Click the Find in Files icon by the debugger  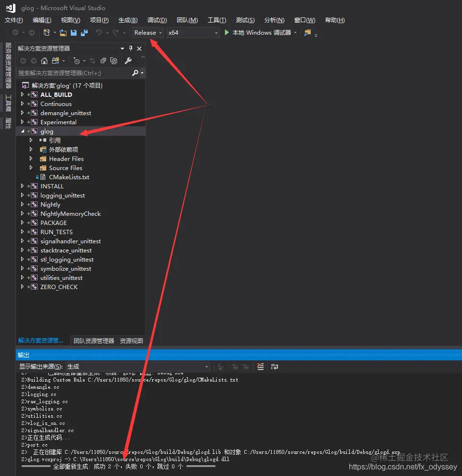[307, 32]
